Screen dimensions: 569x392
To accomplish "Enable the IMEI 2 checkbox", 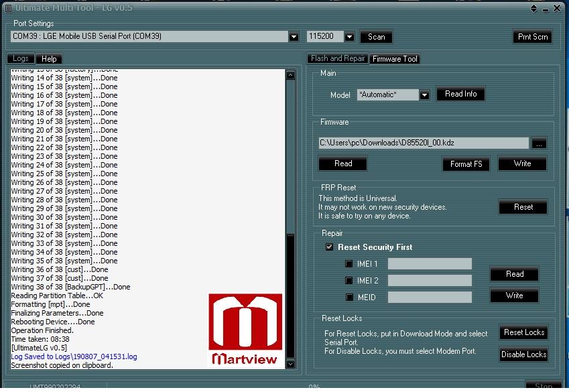I will click(349, 280).
